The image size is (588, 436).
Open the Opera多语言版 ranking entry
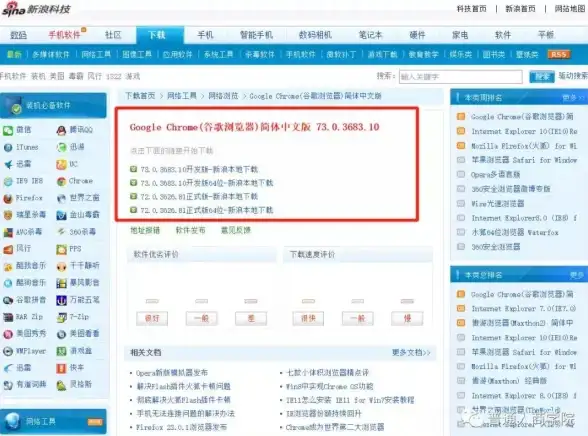495,175
